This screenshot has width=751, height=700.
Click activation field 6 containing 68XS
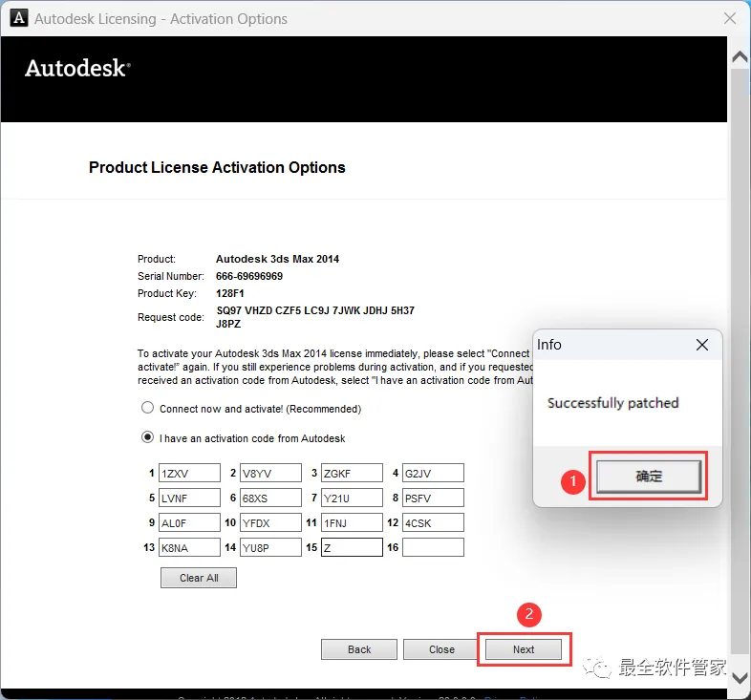(270, 498)
